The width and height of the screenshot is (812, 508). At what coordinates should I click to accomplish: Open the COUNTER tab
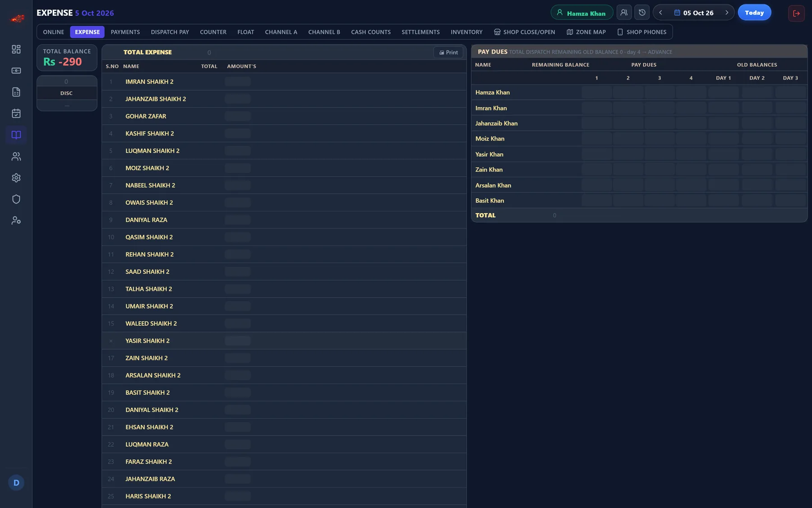pos(213,32)
